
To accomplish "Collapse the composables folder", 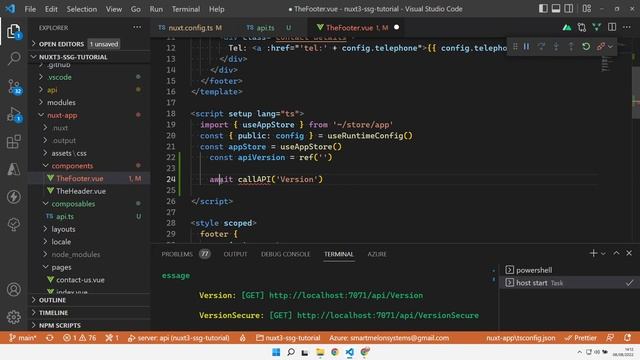I will [89, 204].
